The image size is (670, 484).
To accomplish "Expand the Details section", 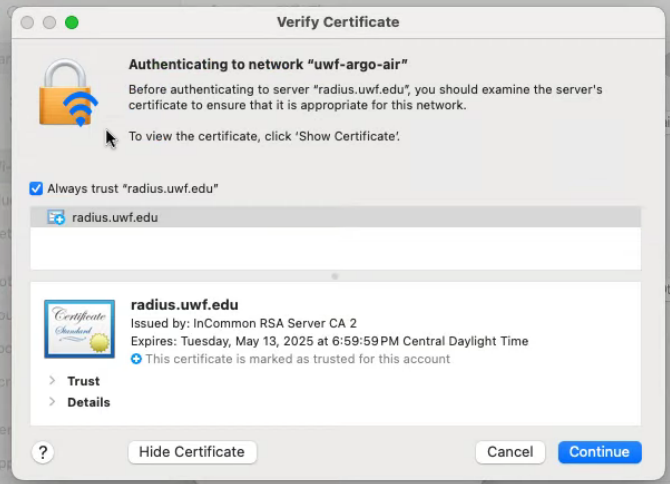I will 52,402.
